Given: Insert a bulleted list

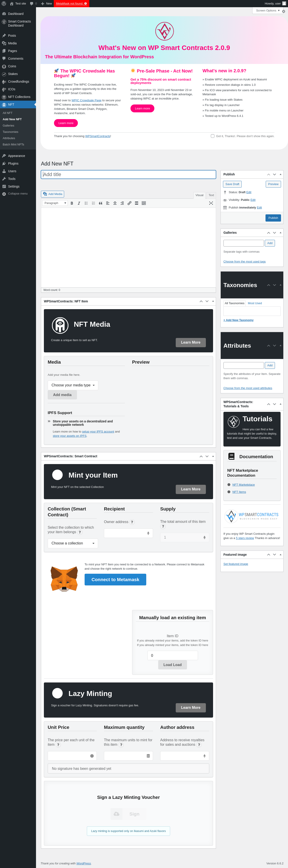Looking at the screenshot, I should [x=86, y=203].
